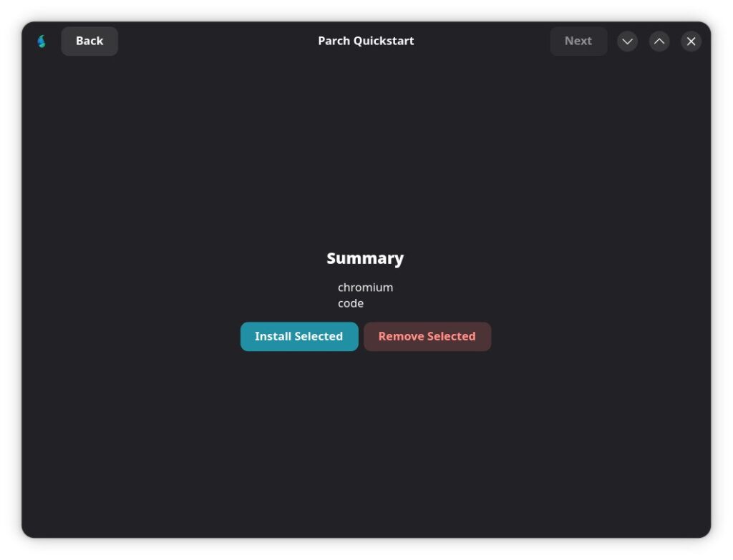
Task: Click blank area below the action buttons
Action: (365, 443)
